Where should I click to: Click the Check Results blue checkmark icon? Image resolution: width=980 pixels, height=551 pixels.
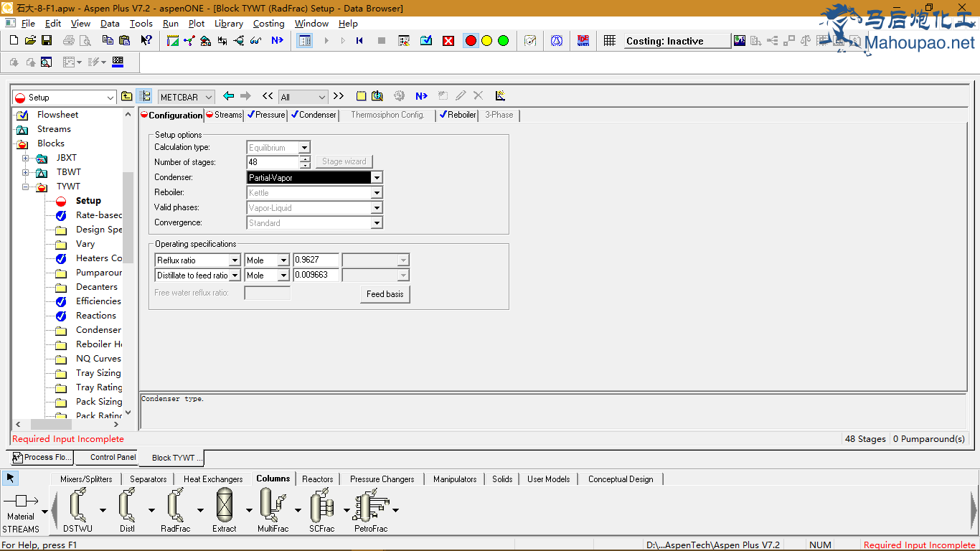pos(426,41)
